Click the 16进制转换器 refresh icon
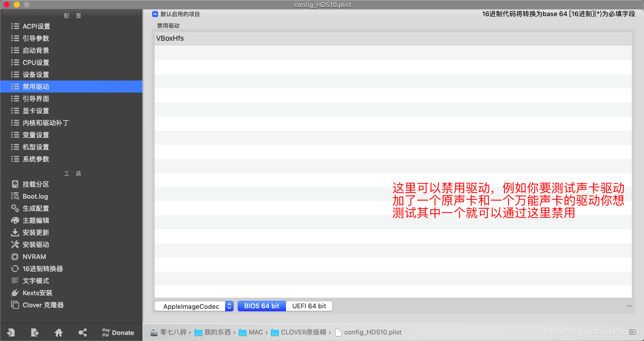 coord(15,269)
